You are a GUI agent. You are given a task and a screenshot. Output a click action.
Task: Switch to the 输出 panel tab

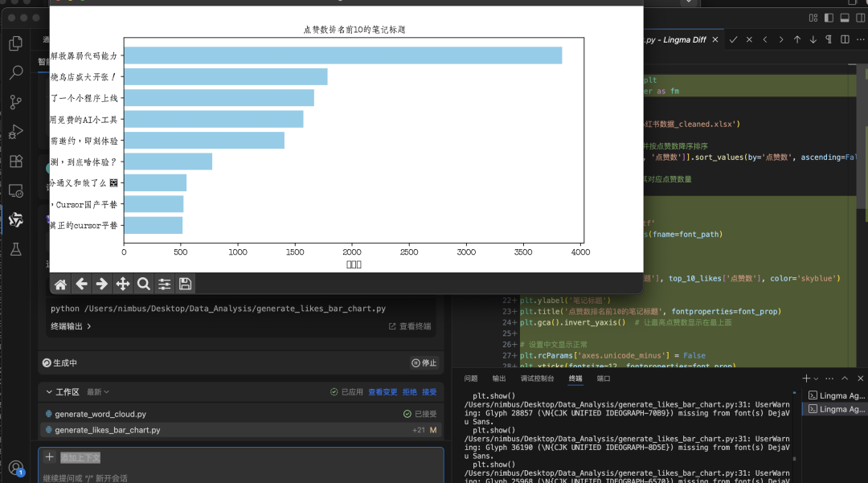click(x=499, y=379)
